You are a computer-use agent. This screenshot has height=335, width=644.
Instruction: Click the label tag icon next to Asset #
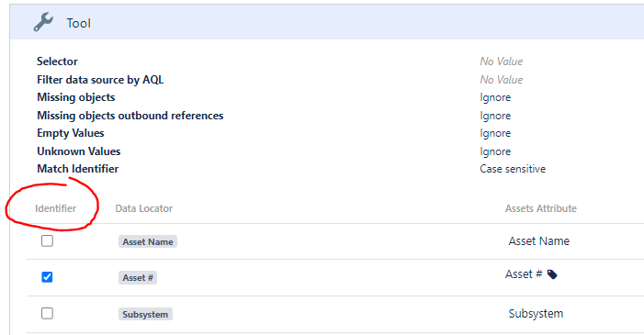(552, 274)
